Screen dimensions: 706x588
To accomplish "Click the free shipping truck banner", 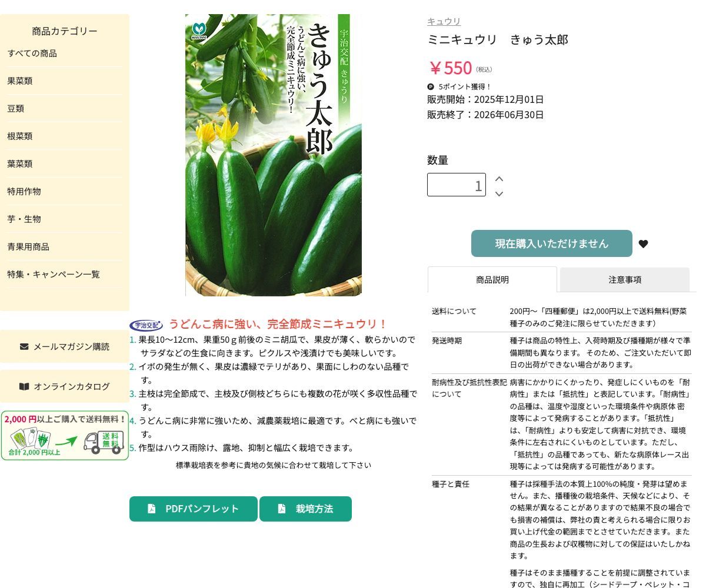I will tap(65, 436).
